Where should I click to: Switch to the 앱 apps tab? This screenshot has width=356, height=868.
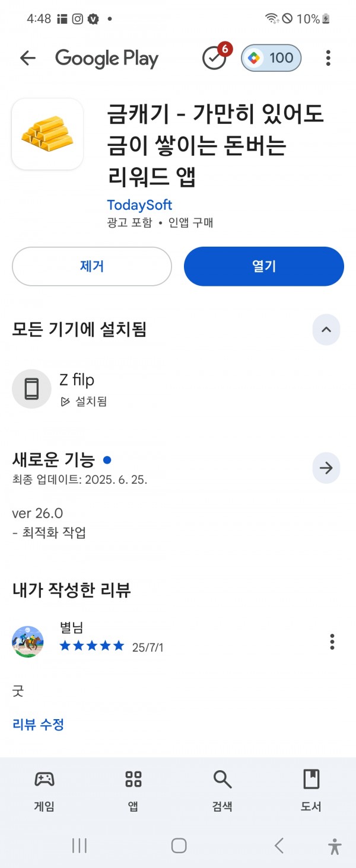coord(133,792)
